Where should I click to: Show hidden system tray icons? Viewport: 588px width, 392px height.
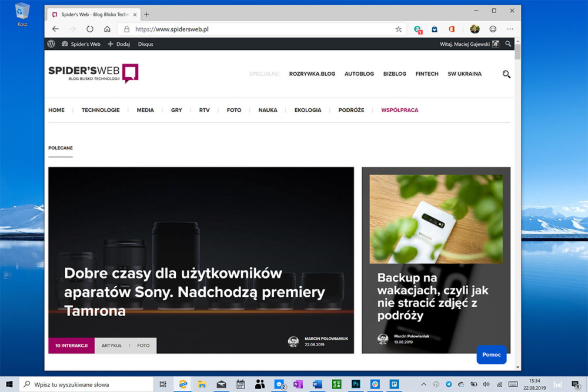[423, 384]
